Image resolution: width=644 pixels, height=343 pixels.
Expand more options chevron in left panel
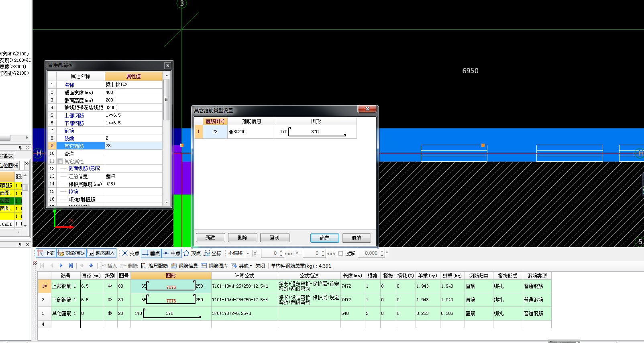pyautogui.click(x=27, y=164)
